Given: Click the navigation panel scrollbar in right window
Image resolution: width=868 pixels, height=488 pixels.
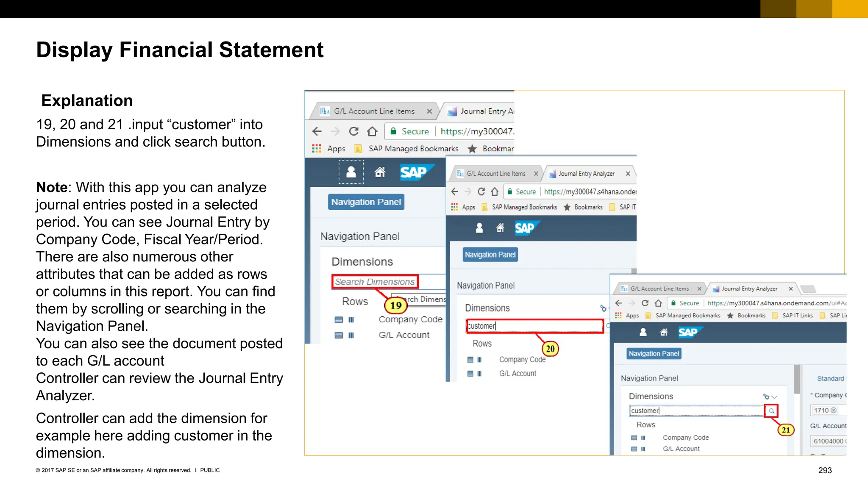Looking at the screenshot, I should pos(797,379).
